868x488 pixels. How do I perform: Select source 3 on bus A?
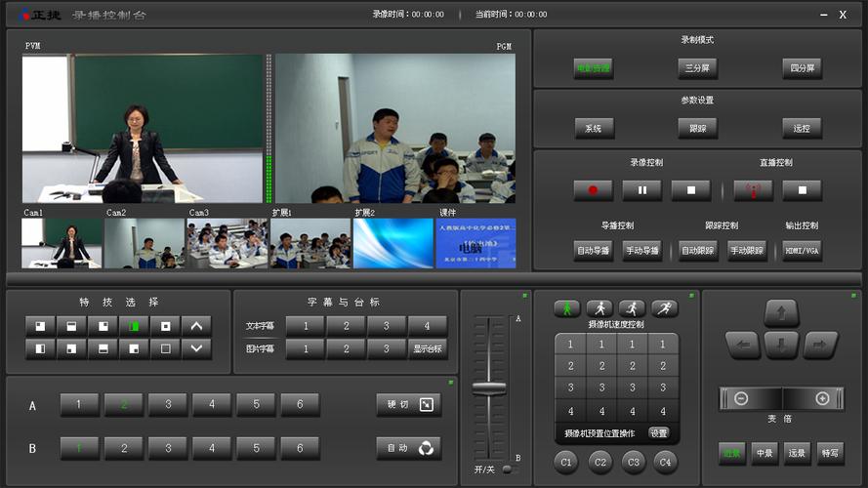(168, 404)
